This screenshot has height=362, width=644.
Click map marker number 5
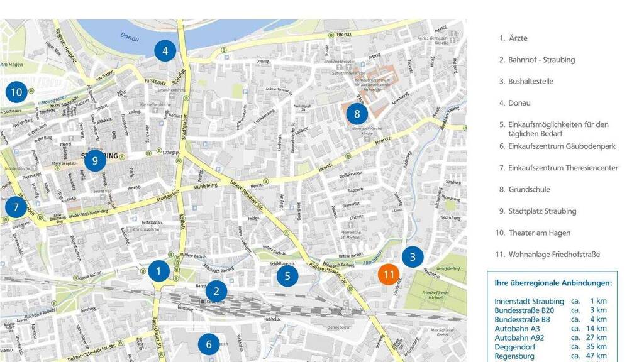click(287, 275)
